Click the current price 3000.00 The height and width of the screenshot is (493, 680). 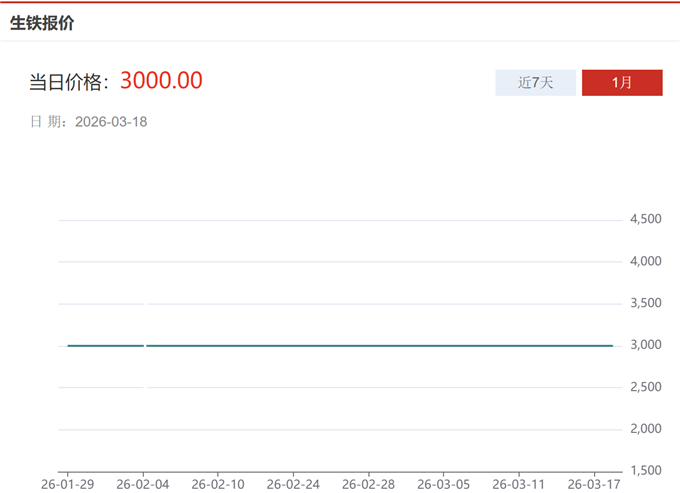click(161, 81)
